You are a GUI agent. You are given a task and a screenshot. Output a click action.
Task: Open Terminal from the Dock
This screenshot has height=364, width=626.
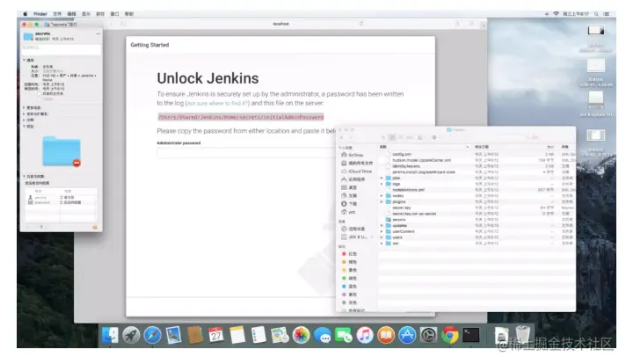(470, 335)
